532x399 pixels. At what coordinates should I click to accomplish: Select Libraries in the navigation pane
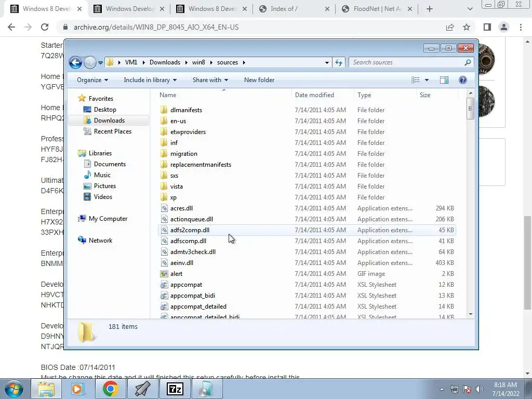tap(100, 153)
